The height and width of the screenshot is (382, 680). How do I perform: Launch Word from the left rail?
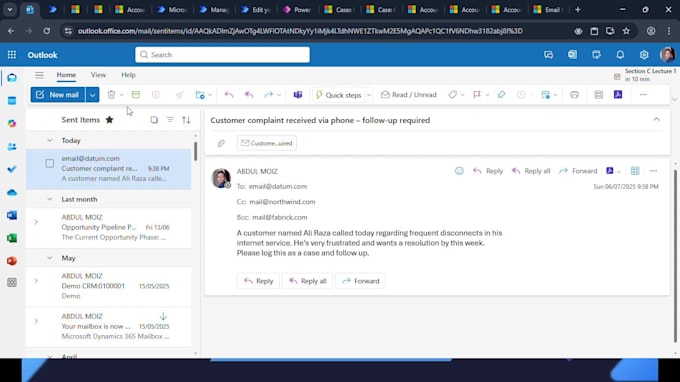click(x=12, y=215)
